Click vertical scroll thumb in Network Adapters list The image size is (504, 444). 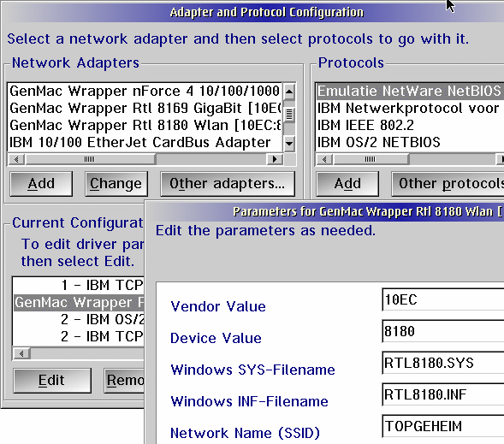pyautogui.click(x=289, y=115)
